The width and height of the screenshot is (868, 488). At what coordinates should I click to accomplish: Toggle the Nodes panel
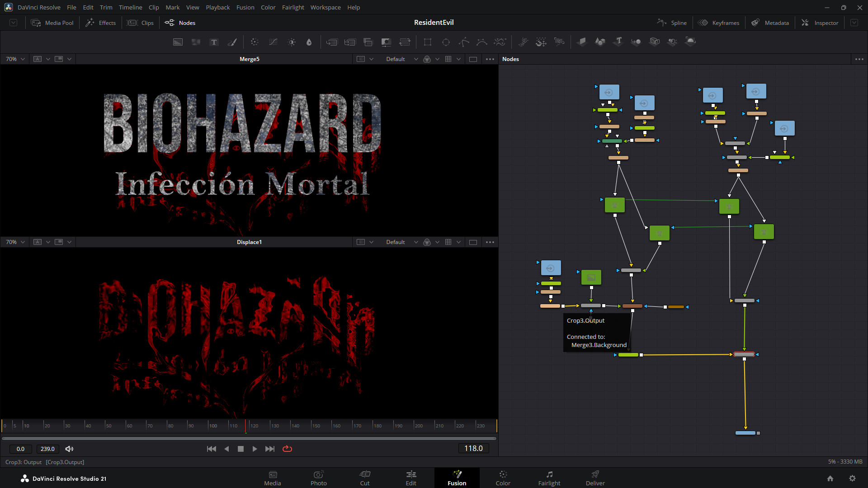[x=180, y=23]
